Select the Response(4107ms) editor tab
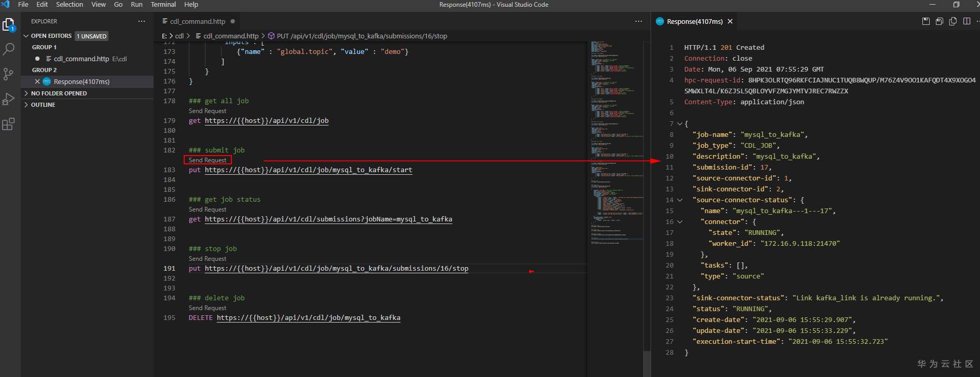980x377 pixels. 695,21
